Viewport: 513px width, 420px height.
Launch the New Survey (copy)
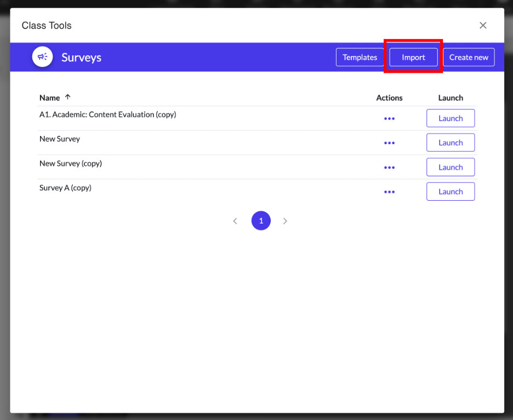[x=451, y=167]
